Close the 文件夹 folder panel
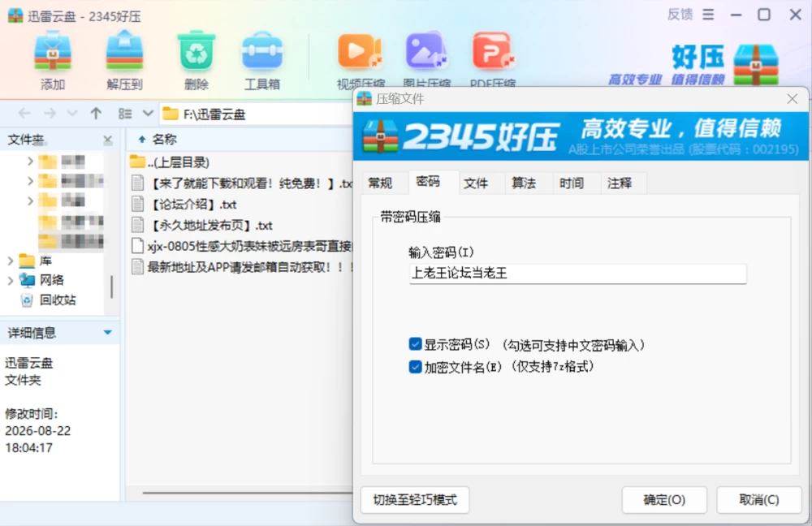 point(108,140)
